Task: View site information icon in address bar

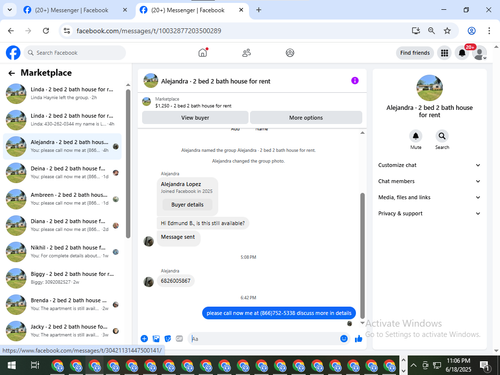Action: 67,31
